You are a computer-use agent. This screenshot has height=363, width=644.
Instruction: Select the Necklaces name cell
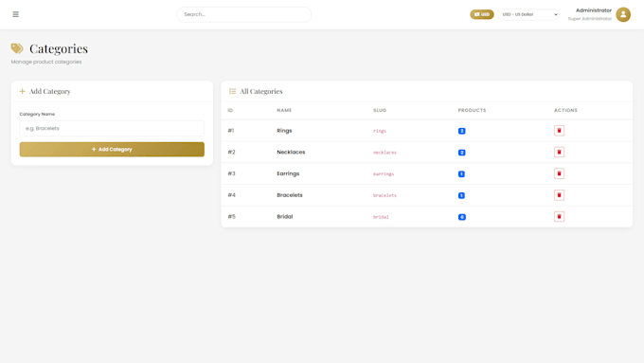pos(291,152)
